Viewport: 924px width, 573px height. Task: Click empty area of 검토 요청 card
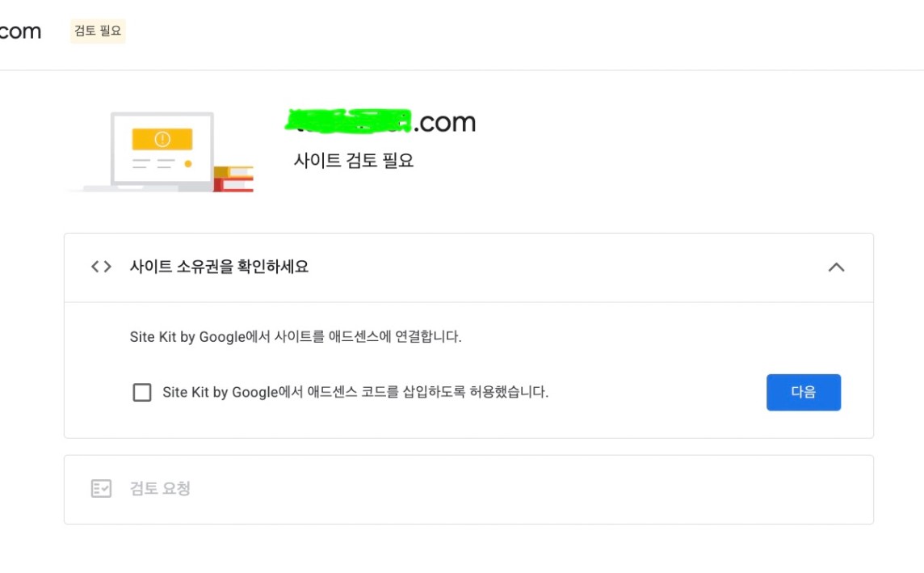(531, 489)
